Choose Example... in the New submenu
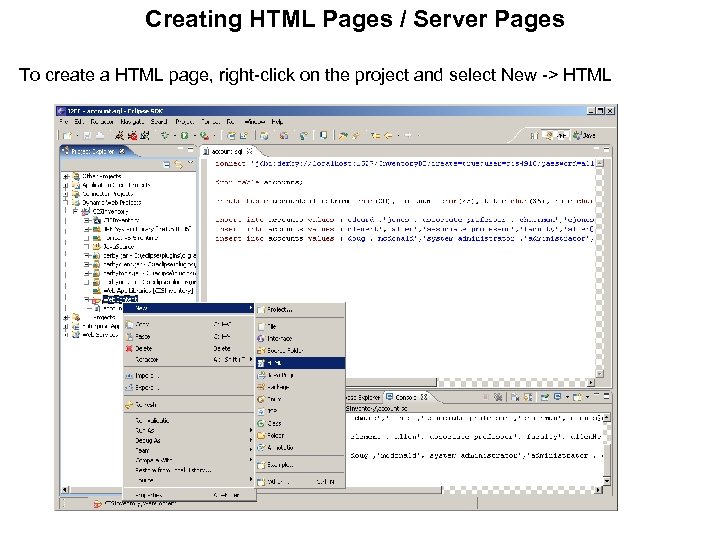720x540 pixels. click(x=300, y=465)
